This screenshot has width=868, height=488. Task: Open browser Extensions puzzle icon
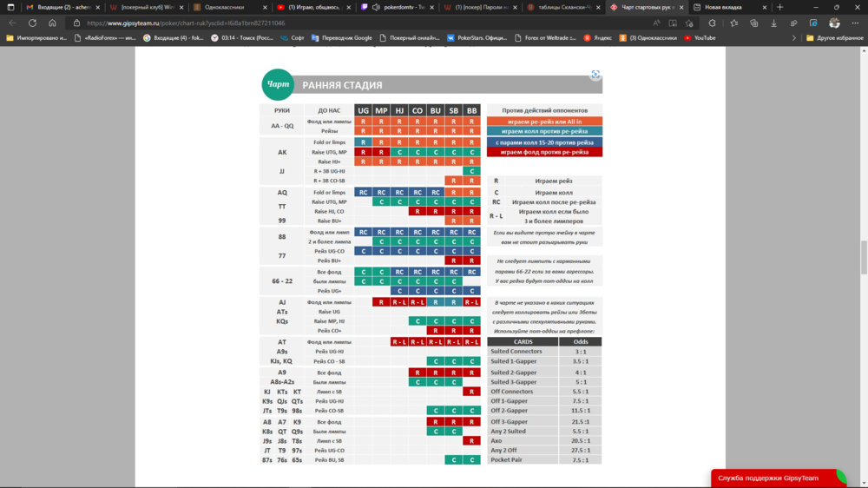point(713,23)
